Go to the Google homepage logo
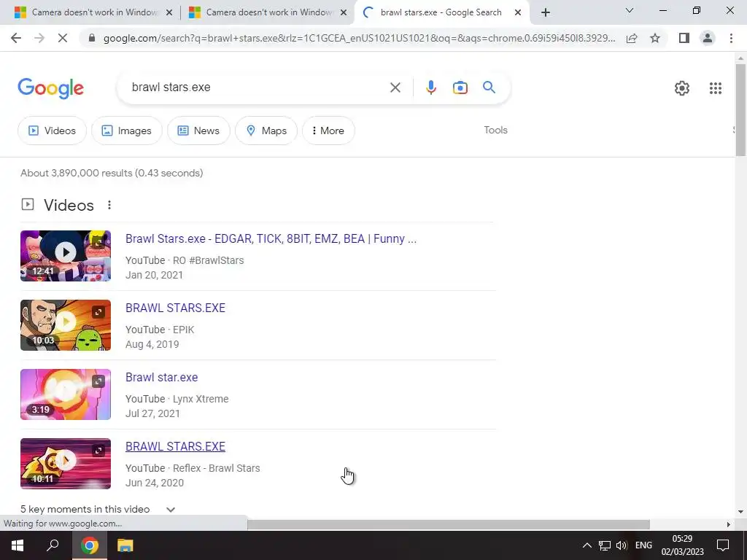This screenshot has height=560, width=747. tap(50, 88)
